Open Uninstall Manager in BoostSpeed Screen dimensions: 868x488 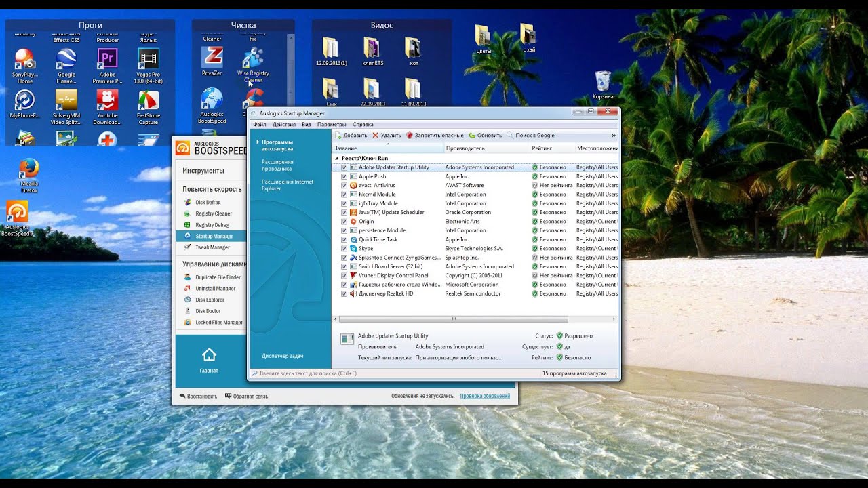[215, 289]
